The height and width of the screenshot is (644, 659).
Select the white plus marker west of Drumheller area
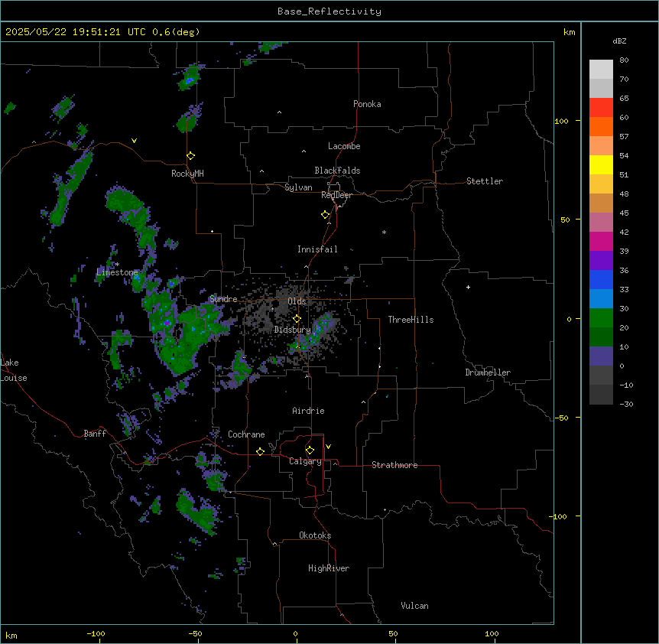[x=468, y=287]
